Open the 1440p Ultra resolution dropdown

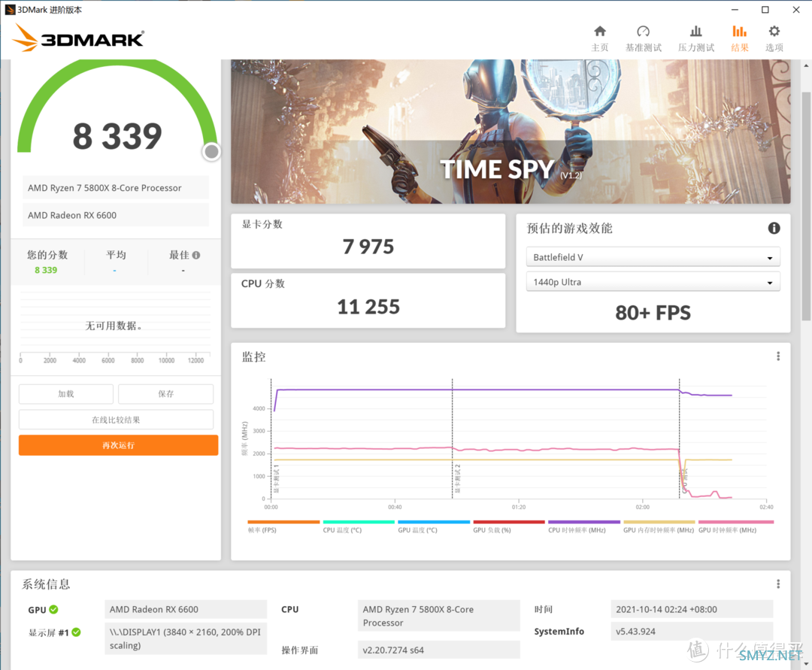pyautogui.click(x=653, y=282)
